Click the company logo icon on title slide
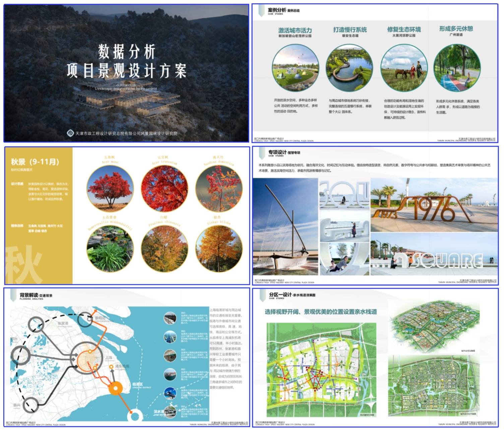 tap(70, 133)
